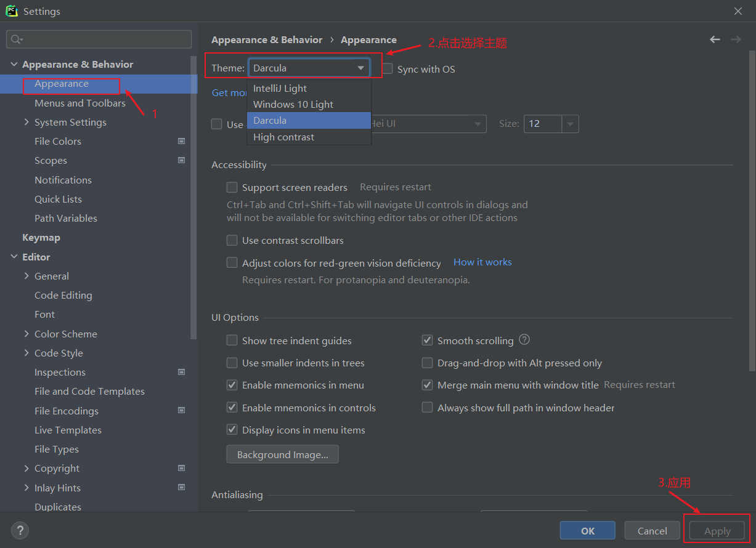Click the Appearance & Behavior breadcrumb
The width and height of the screenshot is (756, 548).
click(267, 39)
